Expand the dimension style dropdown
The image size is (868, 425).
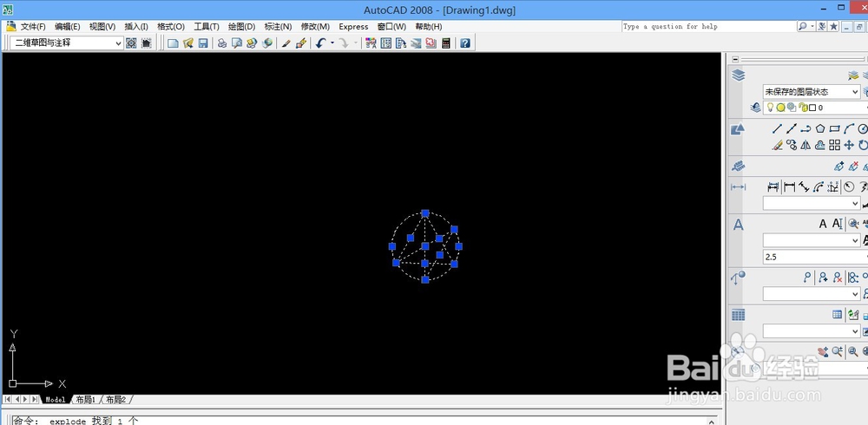856,204
